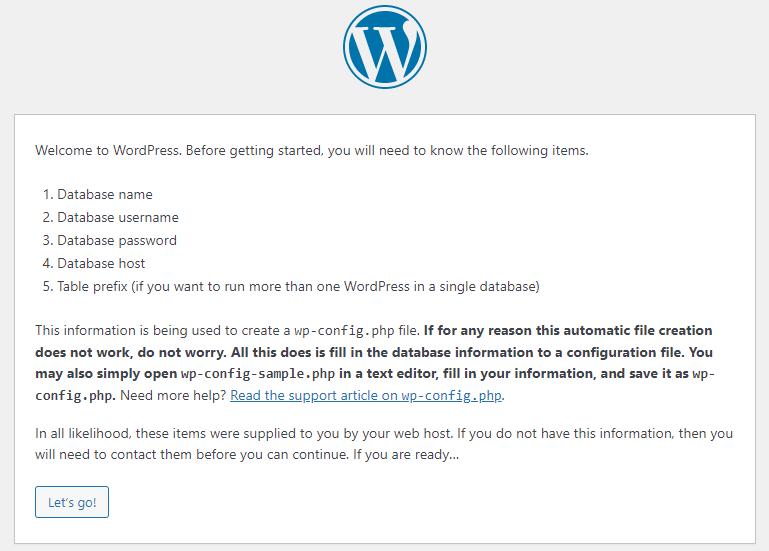Click the "Database name" list item
The height and width of the screenshot is (551, 769).
click(x=104, y=194)
